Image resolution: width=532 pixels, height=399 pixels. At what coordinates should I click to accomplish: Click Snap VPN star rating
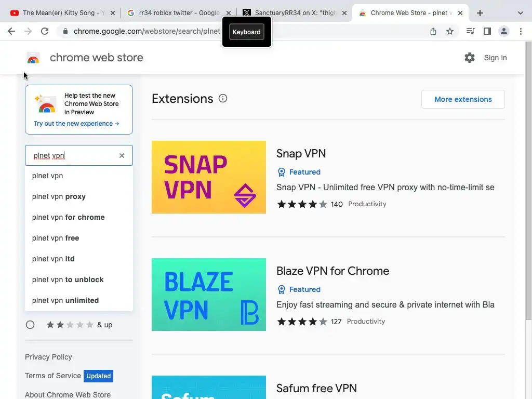302,204
